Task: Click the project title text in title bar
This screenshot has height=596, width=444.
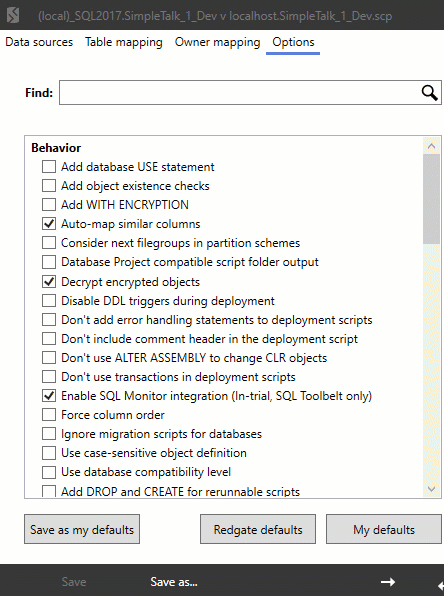Action: coord(215,16)
